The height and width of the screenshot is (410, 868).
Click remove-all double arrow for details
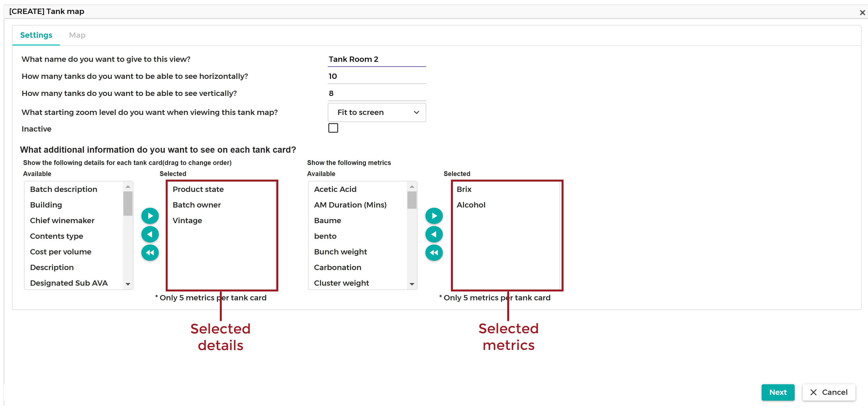click(150, 252)
